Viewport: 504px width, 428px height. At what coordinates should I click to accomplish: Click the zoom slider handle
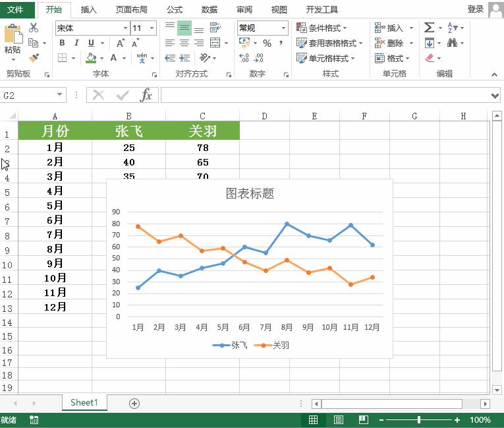pyautogui.click(x=419, y=419)
